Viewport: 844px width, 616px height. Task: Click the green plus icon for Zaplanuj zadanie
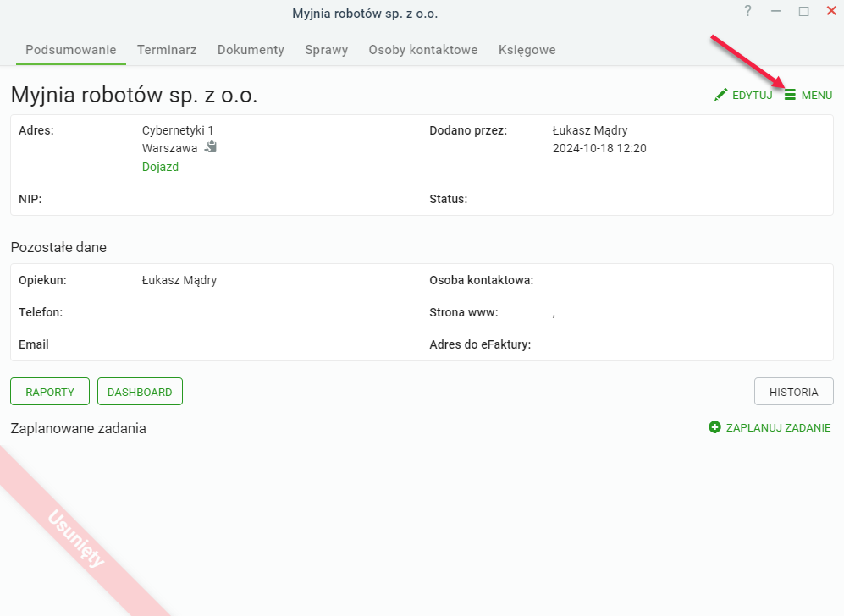tap(714, 427)
